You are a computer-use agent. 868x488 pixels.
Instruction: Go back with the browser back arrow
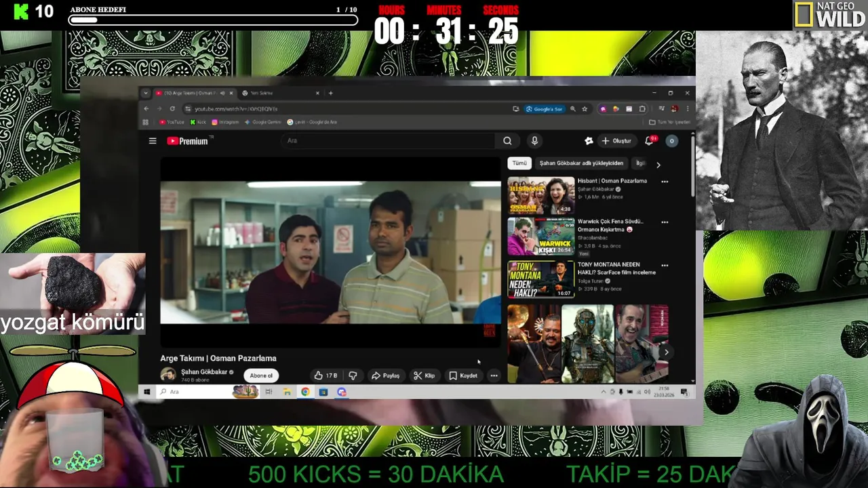pyautogui.click(x=146, y=108)
